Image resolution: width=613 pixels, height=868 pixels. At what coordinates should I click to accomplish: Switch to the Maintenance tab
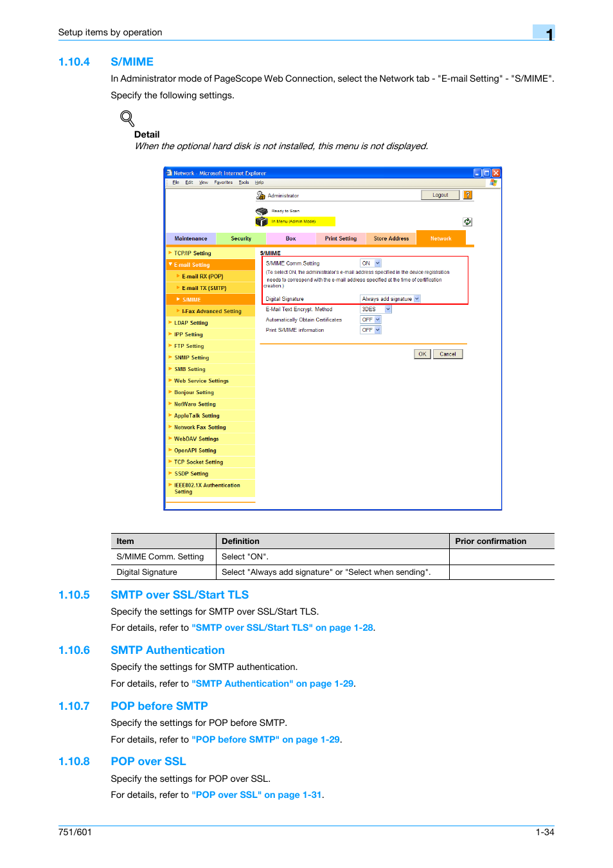(191, 239)
